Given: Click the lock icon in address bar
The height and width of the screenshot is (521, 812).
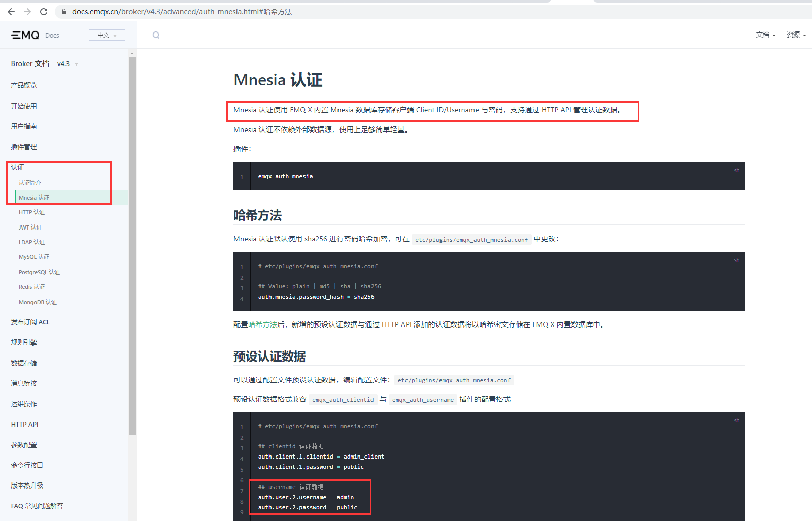Looking at the screenshot, I should click(x=64, y=12).
